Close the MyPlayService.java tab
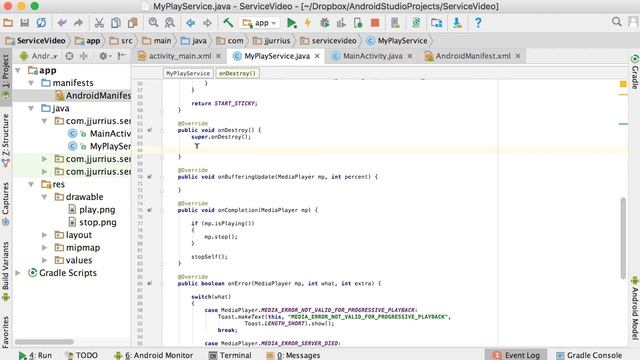Image resolution: width=640 pixels, height=360 pixels. pyautogui.click(x=317, y=56)
